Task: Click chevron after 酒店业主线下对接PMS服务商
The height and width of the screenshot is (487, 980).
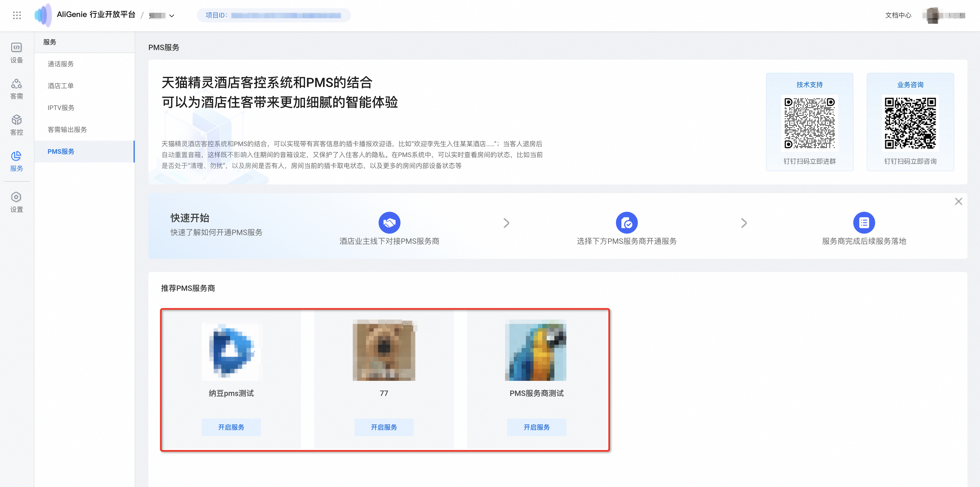Action: pyautogui.click(x=506, y=223)
